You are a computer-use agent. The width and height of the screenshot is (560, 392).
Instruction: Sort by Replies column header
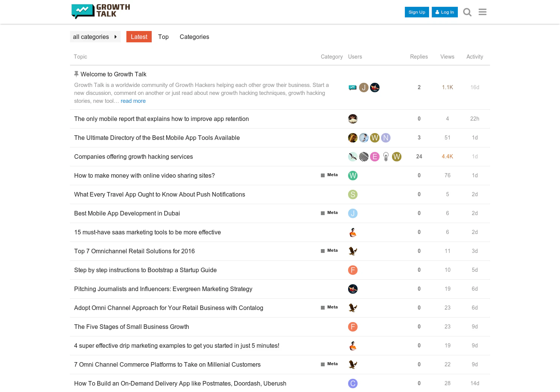click(x=419, y=57)
